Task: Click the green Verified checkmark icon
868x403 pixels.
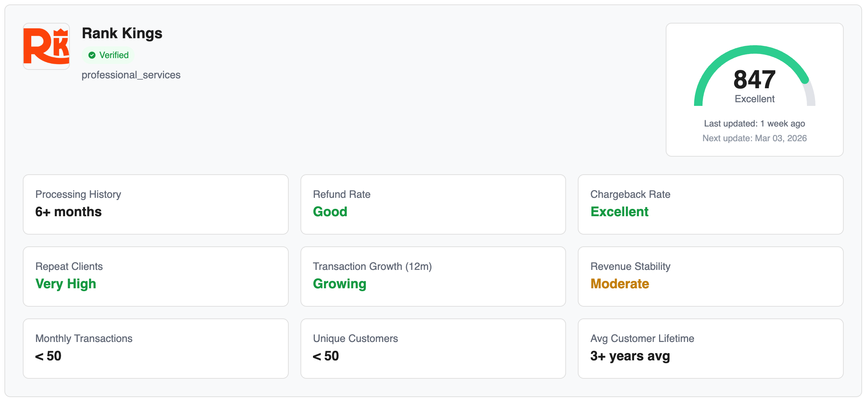Action: [92, 55]
